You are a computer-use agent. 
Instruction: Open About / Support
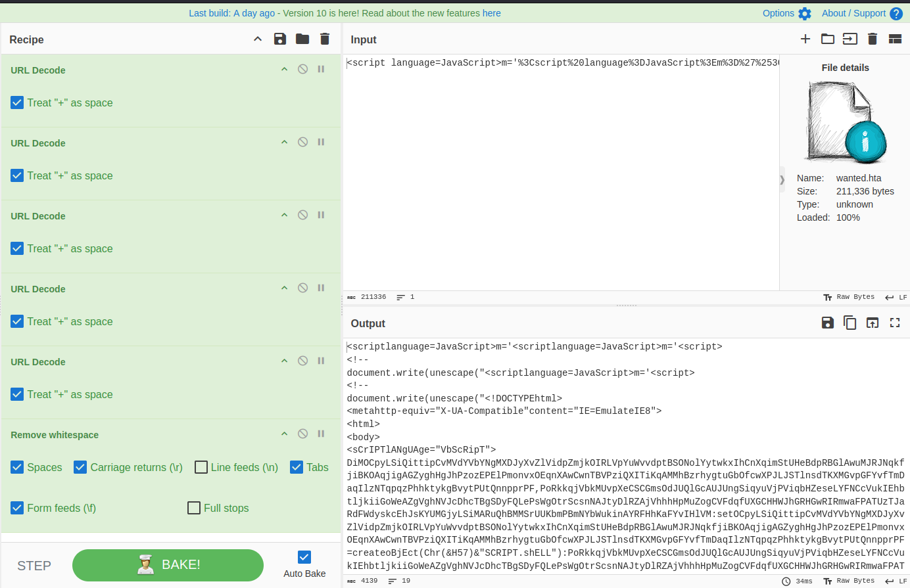(862, 13)
